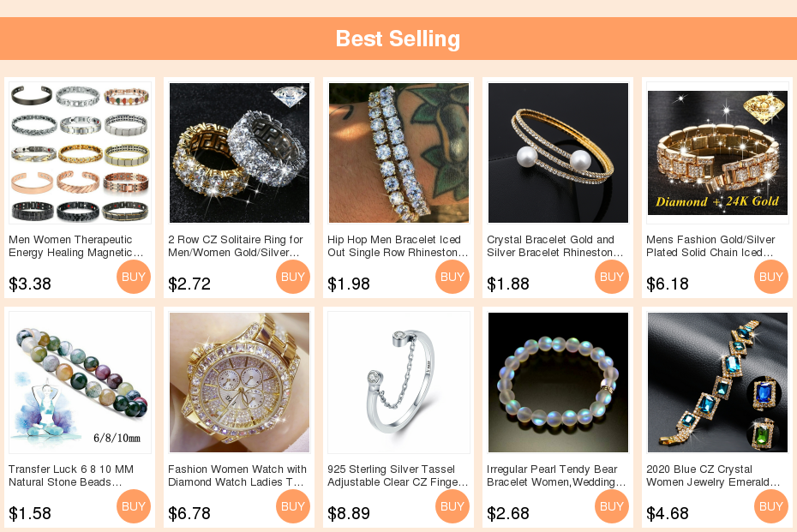Image resolution: width=797 pixels, height=532 pixels.
Task: Click BUY for $4.68 blue CZ bracelet
Action: point(771,506)
